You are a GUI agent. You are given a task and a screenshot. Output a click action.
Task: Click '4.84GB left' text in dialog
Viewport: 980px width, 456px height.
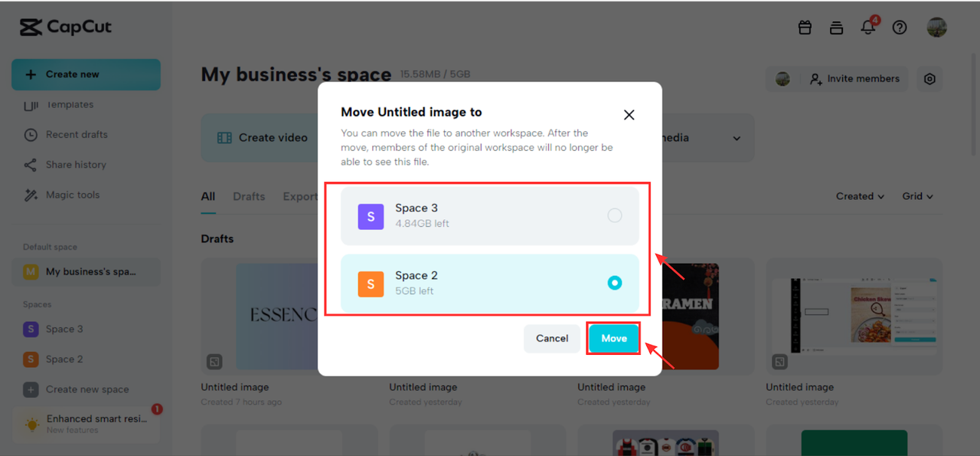click(x=422, y=224)
